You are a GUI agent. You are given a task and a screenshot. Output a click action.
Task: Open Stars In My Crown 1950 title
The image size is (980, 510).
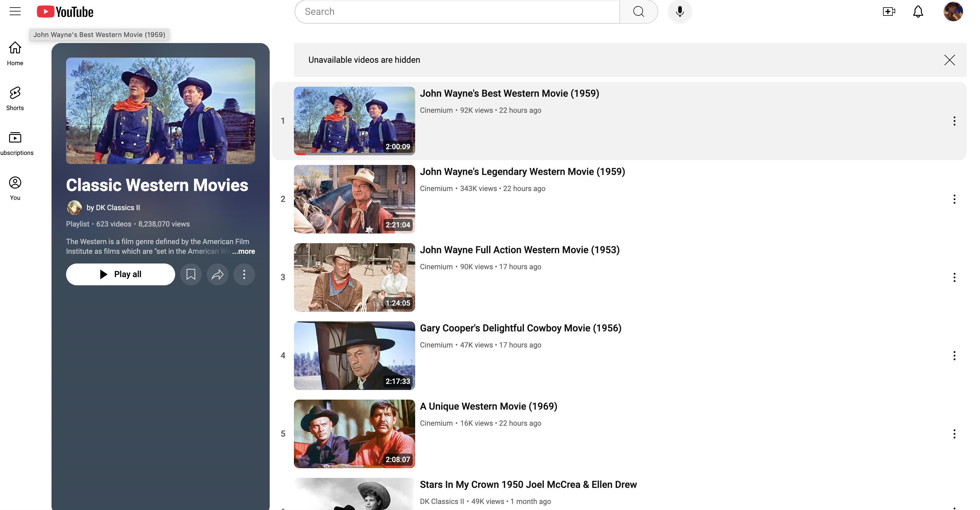[528, 485]
